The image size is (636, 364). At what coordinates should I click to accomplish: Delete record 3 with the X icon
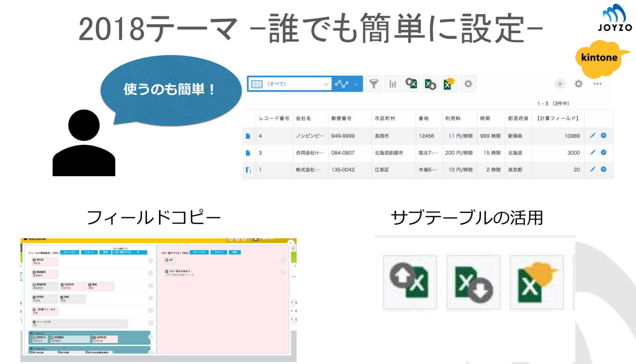point(604,153)
